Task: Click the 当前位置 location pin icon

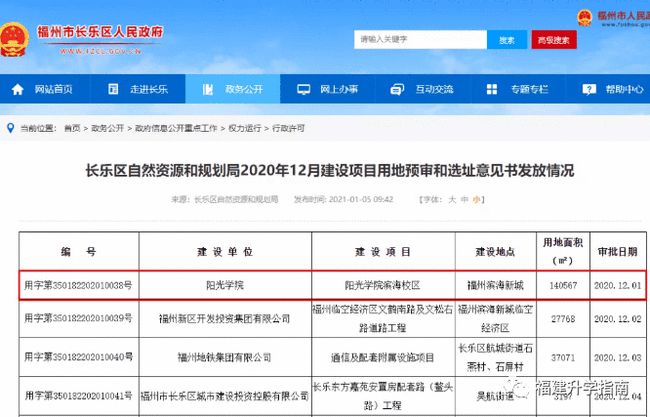Action: pos(11,128)
